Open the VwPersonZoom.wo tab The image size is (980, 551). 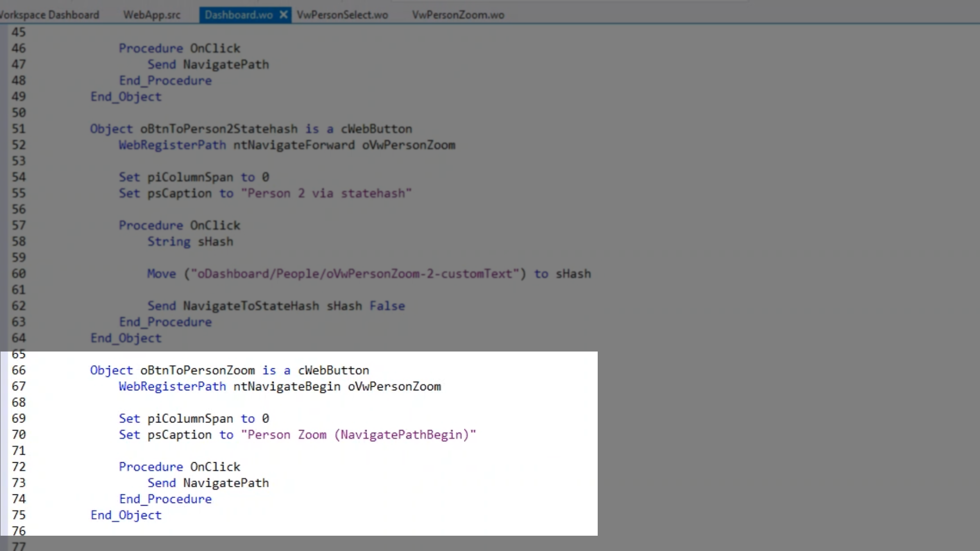click(x=458, y=15)
